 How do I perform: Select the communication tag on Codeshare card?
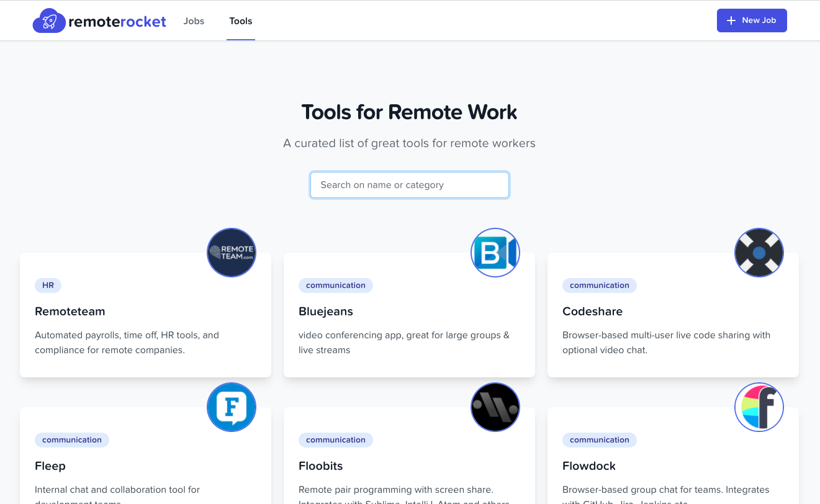(x=600, y=286)
